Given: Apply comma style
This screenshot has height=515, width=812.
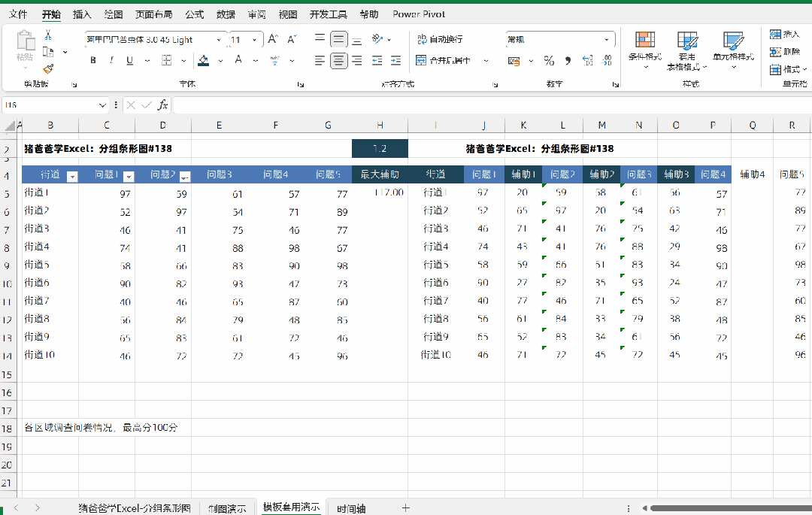Looking at the screenshot, I should click(568, 61).
